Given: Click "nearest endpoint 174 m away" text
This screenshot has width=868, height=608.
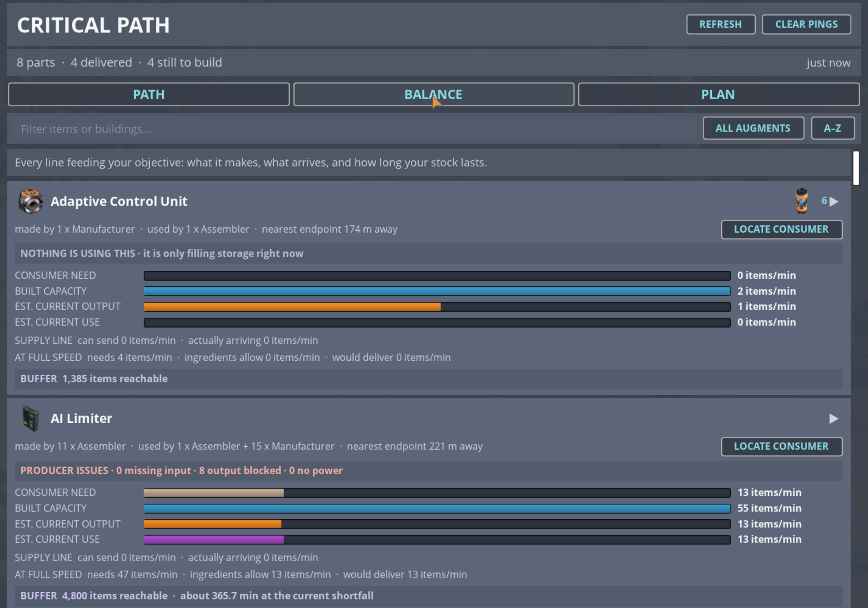Looking at the screenshot, I should [x=329, y=229].
